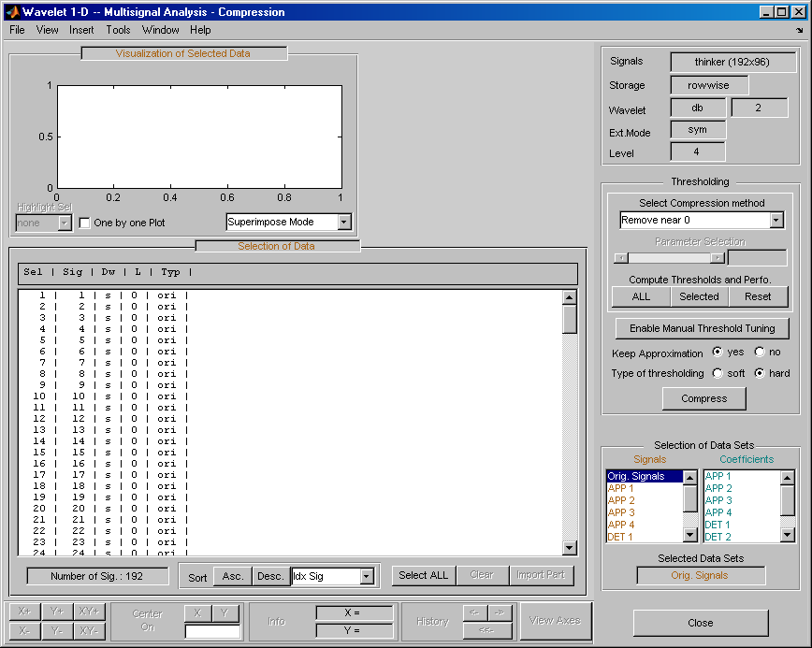This screenshot has height=648, width=812.
Task: Click the Center On input field
Action: point(213,631)
